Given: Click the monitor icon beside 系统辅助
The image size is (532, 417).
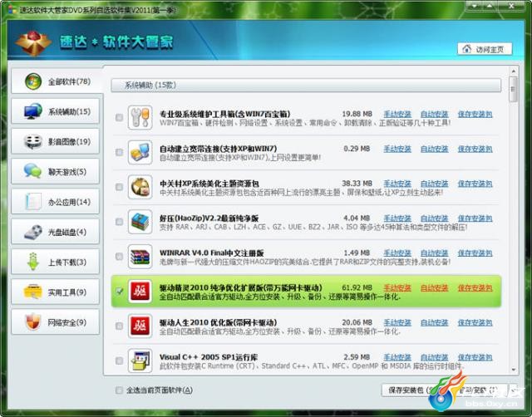Looking at the screenshot, I should (x=33, y=111).
